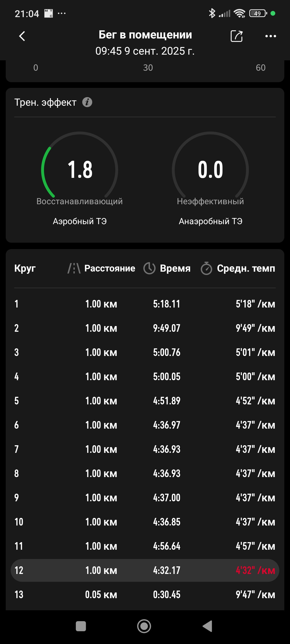Select highlighted lap 12 row
The image size is (290, 644).
pyautogui.click(x=145, y=570)
